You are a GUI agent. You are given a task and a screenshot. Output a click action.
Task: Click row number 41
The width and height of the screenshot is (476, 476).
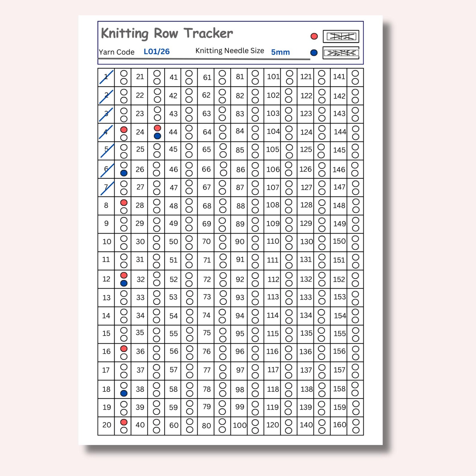click(173, 77)
